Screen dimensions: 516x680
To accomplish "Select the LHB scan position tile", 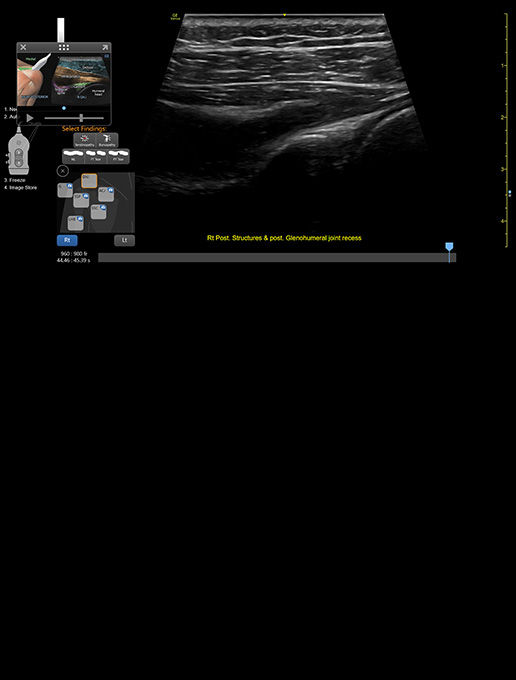I will [75, 223].
